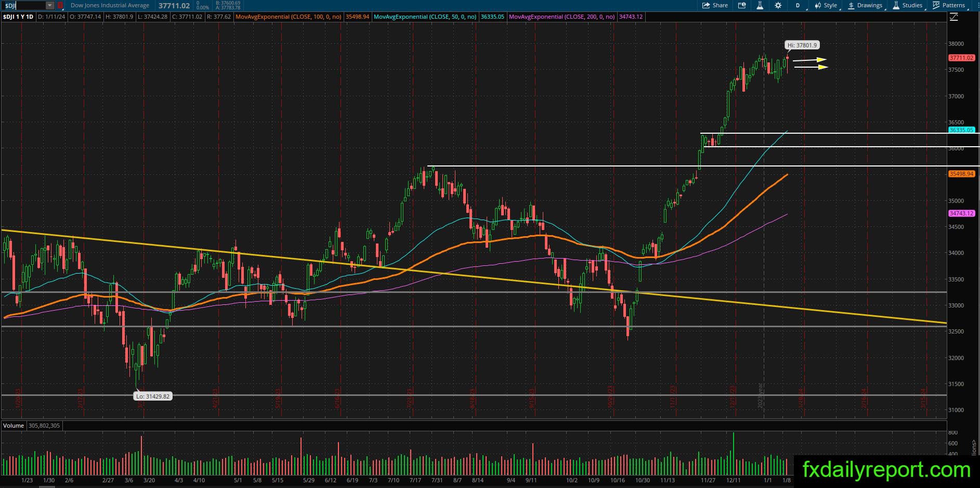Select the MovAvgExponential (CLOSE, 200, 0, no) study label

[562, 17]
